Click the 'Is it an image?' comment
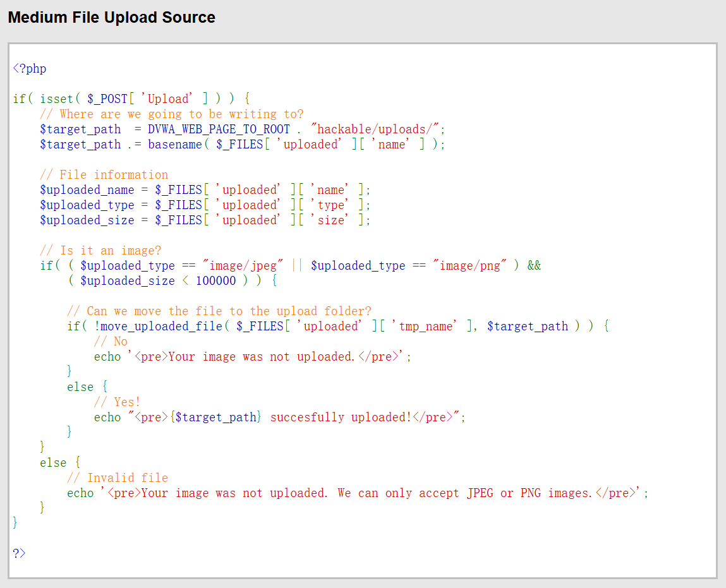 (100, 250)
